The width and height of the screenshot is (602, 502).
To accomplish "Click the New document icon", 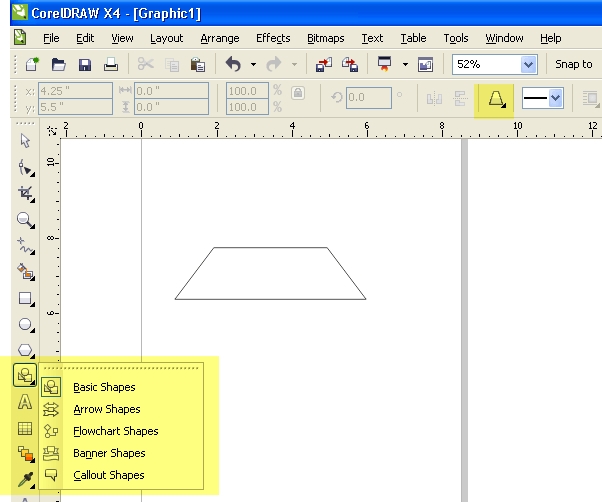I will tap(32, 64).
